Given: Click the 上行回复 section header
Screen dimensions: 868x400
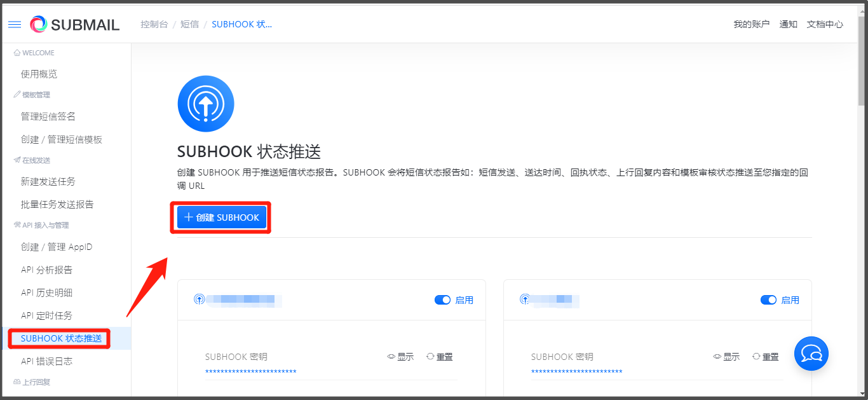Looking at the screenshot, I should coord(32,382).
